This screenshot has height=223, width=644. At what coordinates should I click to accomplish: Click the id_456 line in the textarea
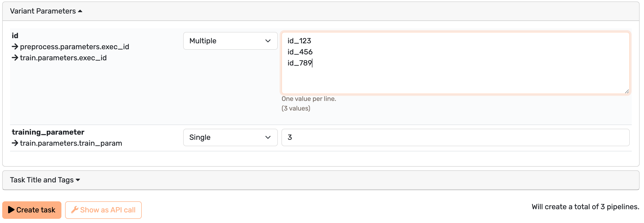pos(300,52)
